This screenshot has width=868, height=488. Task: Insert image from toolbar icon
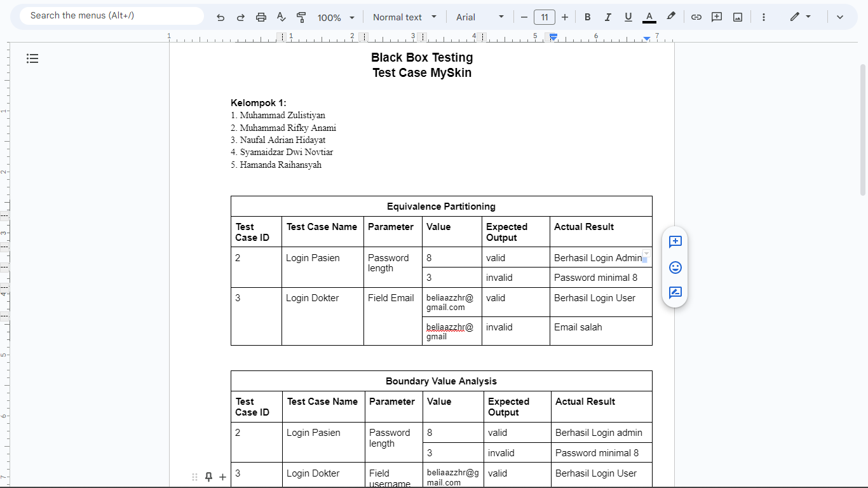(x=738, y=17)
